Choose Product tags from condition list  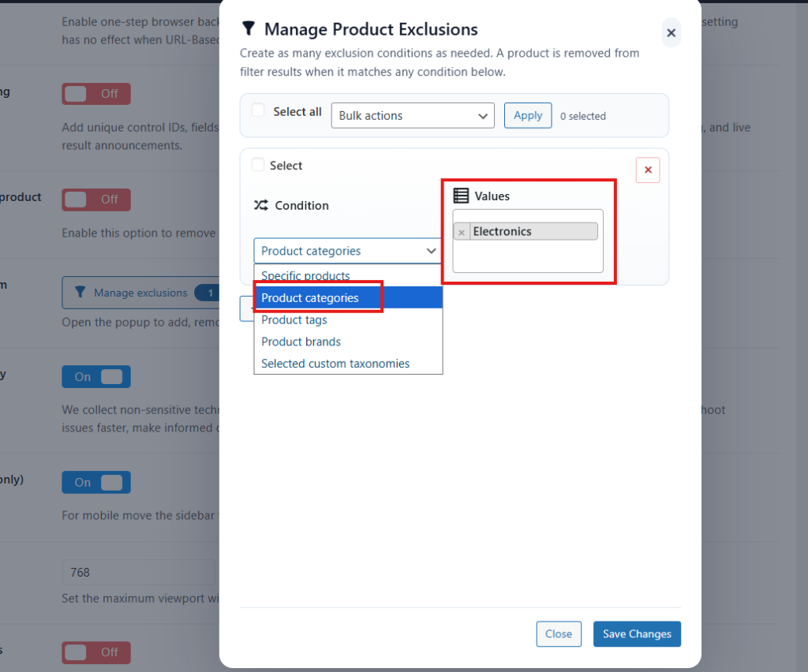pyautogui.click(x=294, y=319)
